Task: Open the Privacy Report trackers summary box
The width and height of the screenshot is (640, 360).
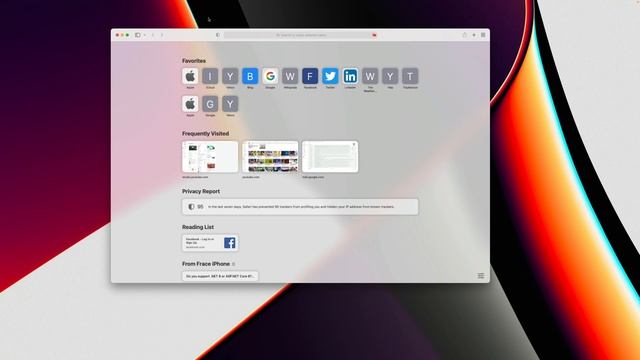Action: click(300, 207)
